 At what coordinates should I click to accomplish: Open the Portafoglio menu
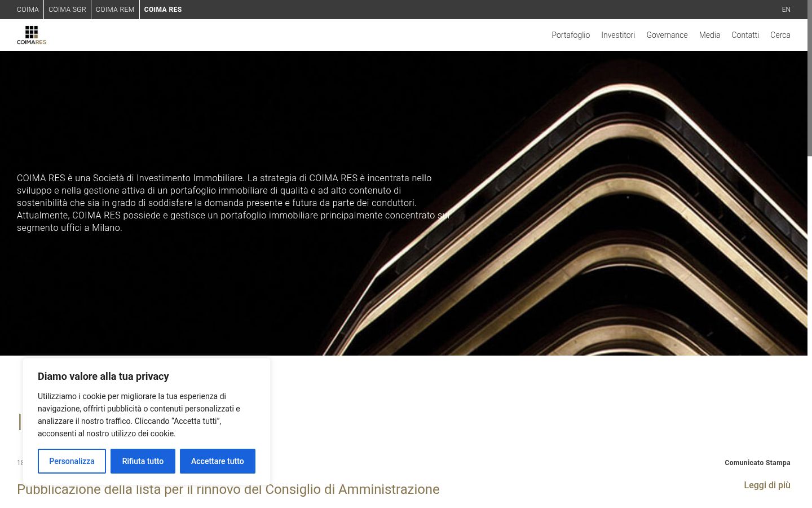coord(571,35)
